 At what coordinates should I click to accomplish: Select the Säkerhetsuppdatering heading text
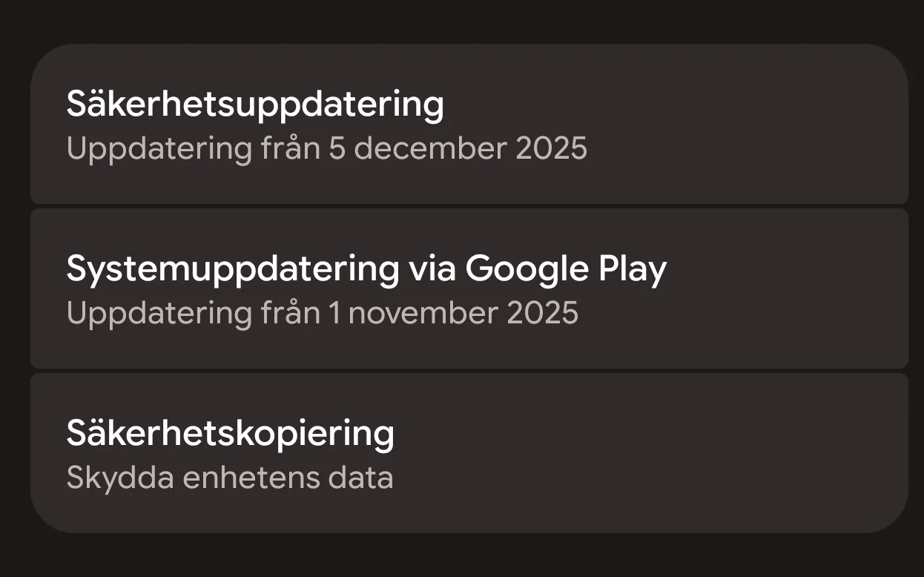(255, 104)
